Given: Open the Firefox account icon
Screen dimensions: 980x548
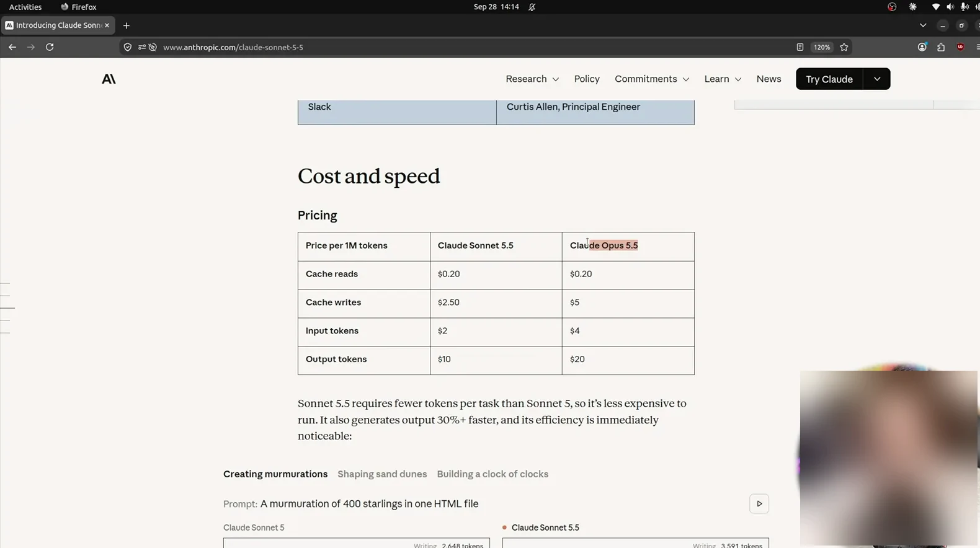Looking at the screenshot, I should 922,47.
